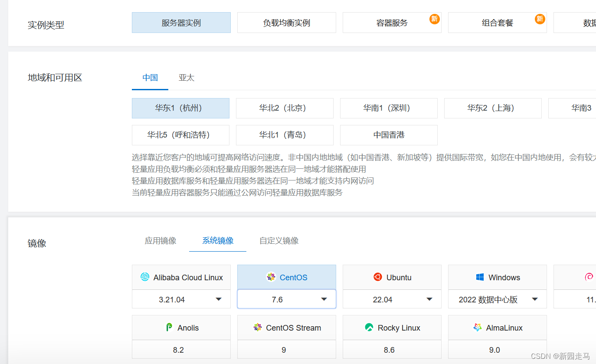
Task: Click hint text starting 轻量应用数据库服务
Action: pos(253,181)
